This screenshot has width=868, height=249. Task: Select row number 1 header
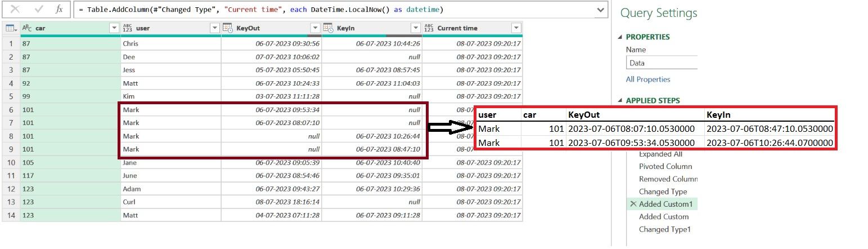coord(11,43)
